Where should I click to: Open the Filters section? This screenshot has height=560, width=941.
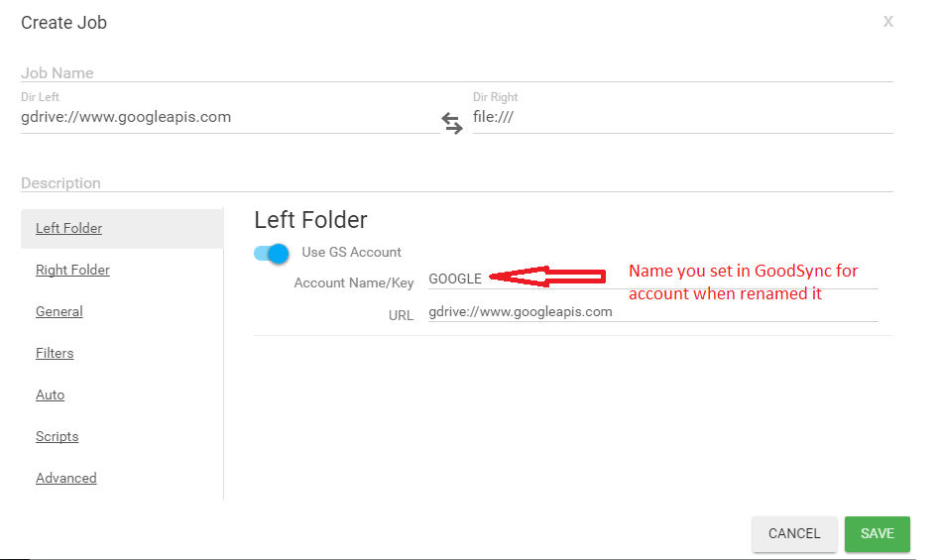pyautogui.click(x=55, y=353)
